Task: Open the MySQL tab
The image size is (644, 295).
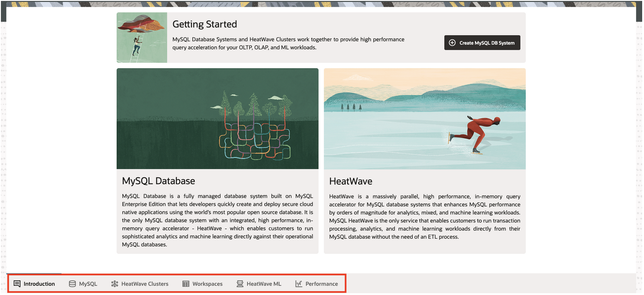Action: click(x=83, y=284)
